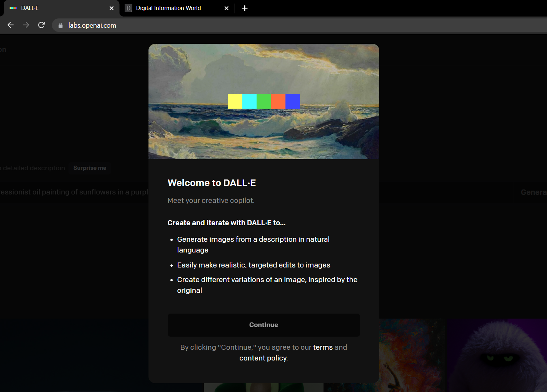Viewport: 547px width, 392px height.
Task: Click the furry purple monster thumbnail
Action: tap(497, 355)
